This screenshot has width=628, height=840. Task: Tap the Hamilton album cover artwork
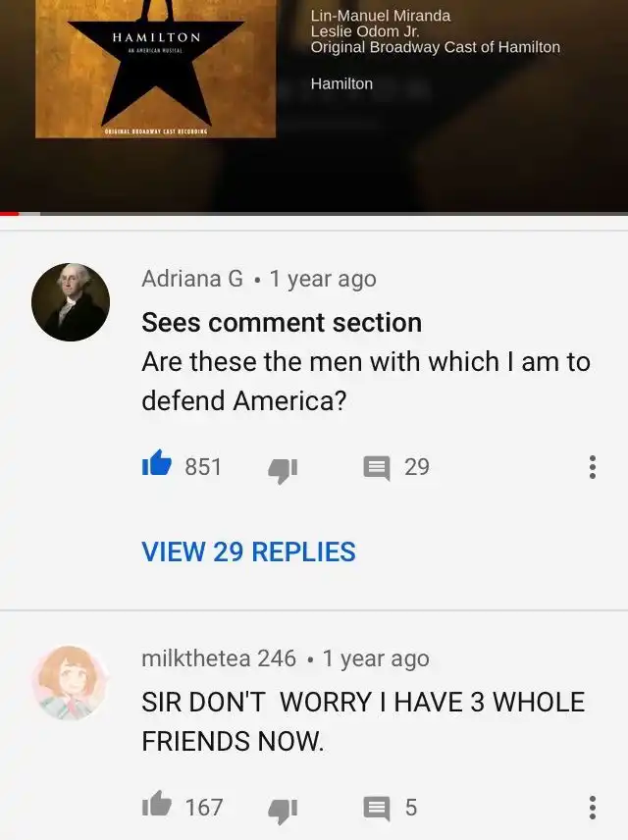[155, 69]
